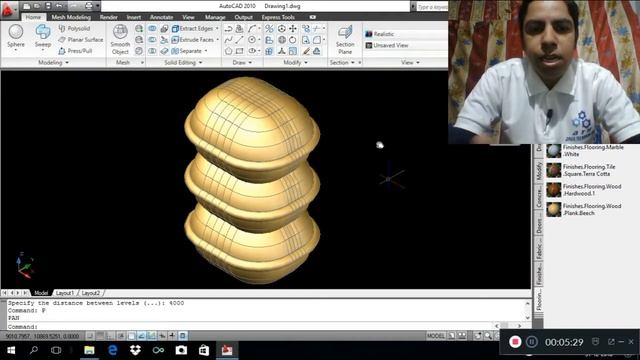This screenshot has width=640, height=360.
Task: Toggle Grid Display in the status bar
Action: [x=100, y=336]
